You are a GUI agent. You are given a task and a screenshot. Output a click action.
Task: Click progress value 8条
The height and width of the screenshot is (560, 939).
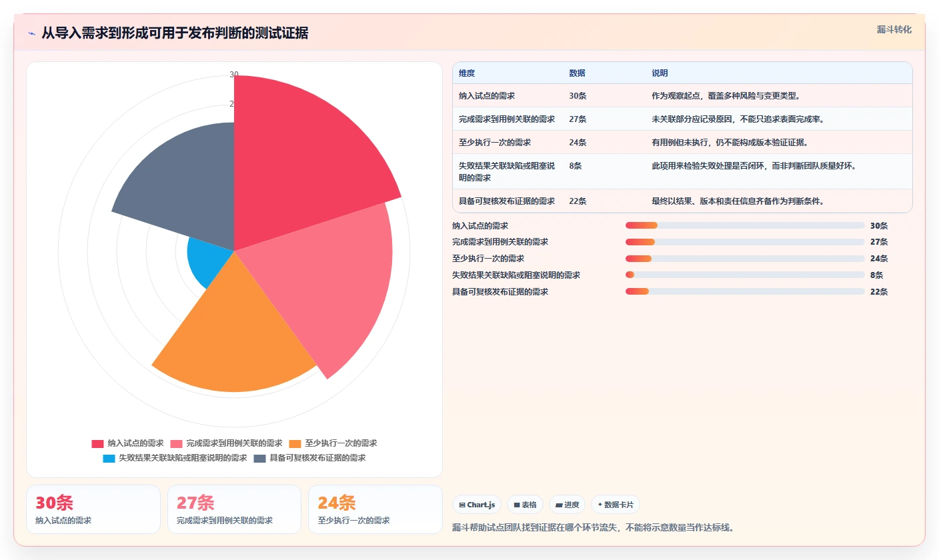pos(876,275)
